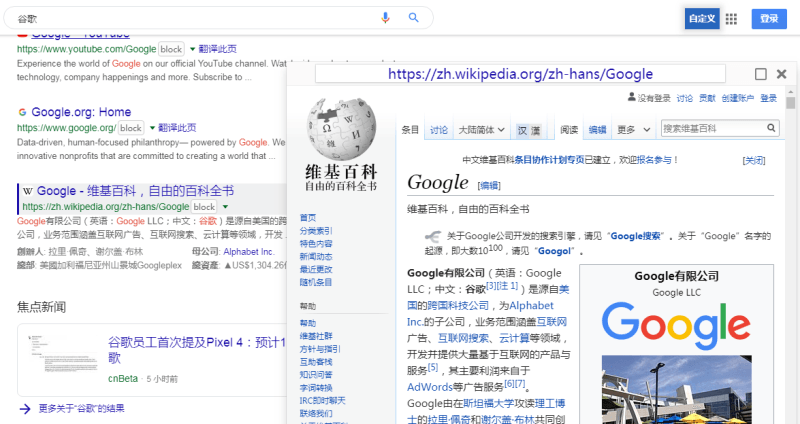Image resolution: width=800 pixels, height=424 pixels.
Task: Close the Wikipedia preview popup
Action: click(781, 74)
